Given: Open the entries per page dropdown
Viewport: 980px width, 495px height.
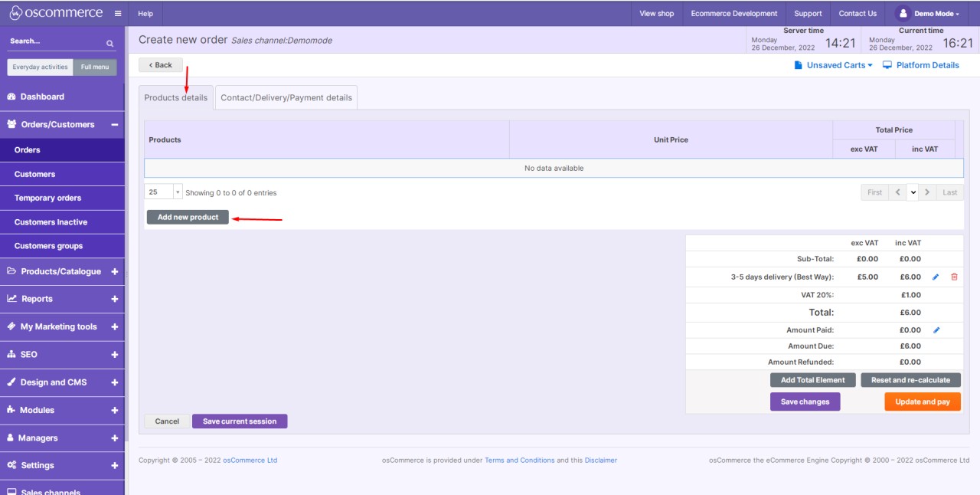Looking at the screenshot, I should [x=163, y=192].
